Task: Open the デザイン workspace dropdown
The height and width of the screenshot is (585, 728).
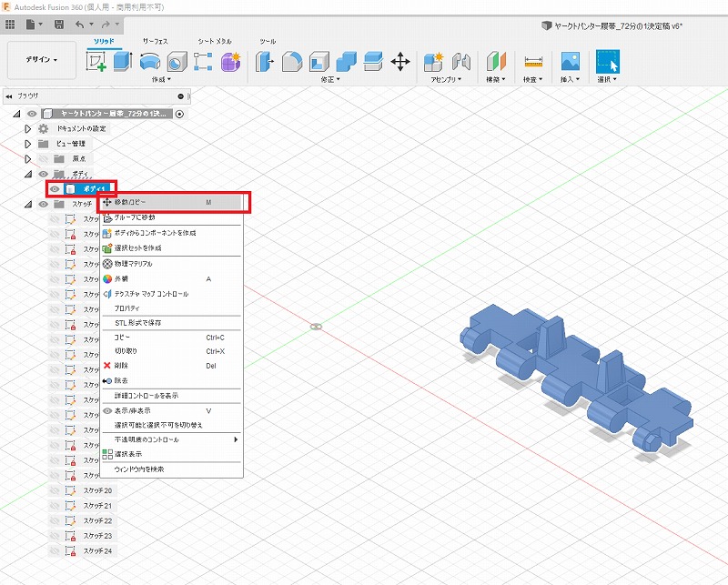Action: point(41,60)
